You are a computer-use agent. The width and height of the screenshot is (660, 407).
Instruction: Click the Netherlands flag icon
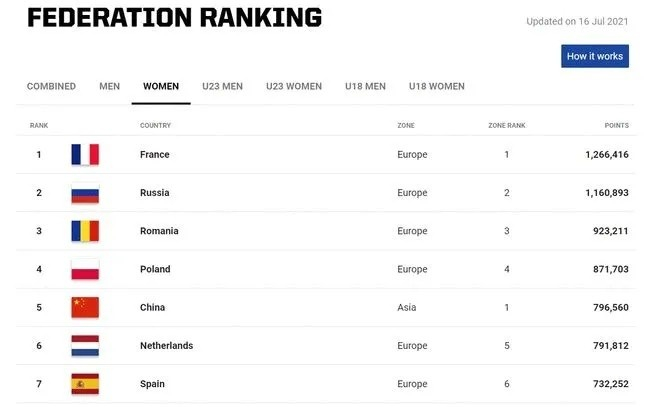pyautogui.click(x=85, y=345)
